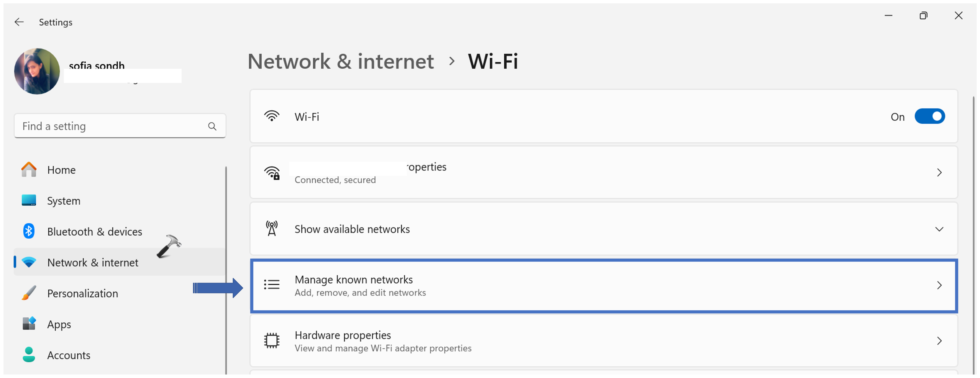
Task: Turn off the Wi-Fi toggle switch
Action: click(929, 116)
